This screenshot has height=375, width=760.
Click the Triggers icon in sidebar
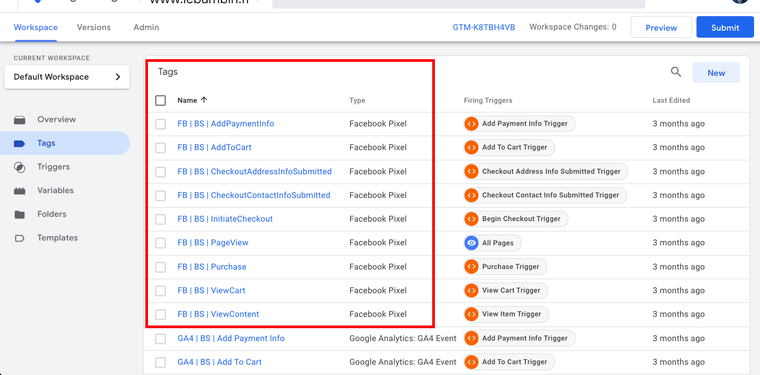pyautogui.click(x=19, y=167)
